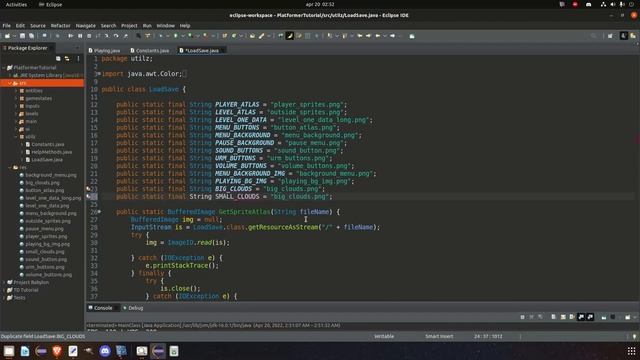Click the New file toolbar icon
Viewport: 640px width, 360px height.
(x=7, y=36)
